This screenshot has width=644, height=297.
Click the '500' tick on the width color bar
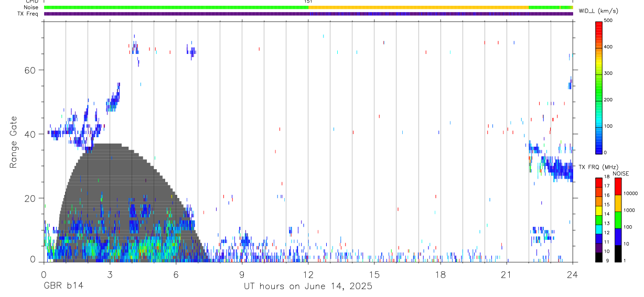(x=608, y=21)
